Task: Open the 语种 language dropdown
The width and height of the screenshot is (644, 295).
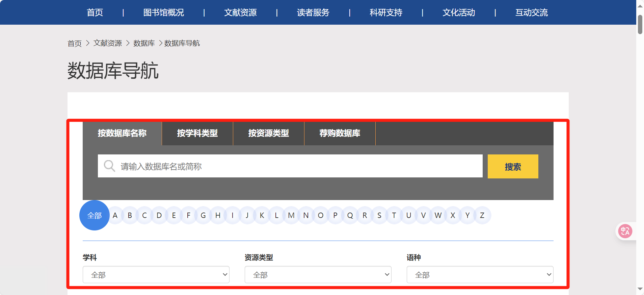Action: (x=480, y=275)
